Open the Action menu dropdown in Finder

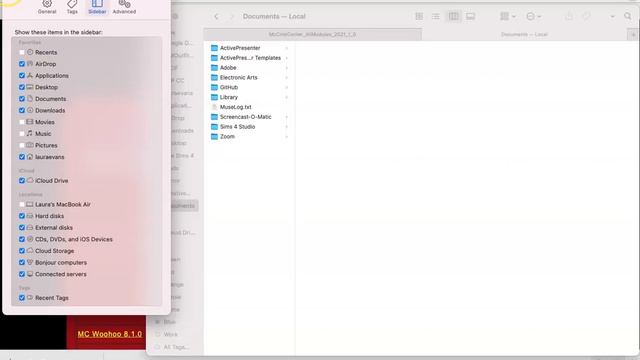pos(533,16)
